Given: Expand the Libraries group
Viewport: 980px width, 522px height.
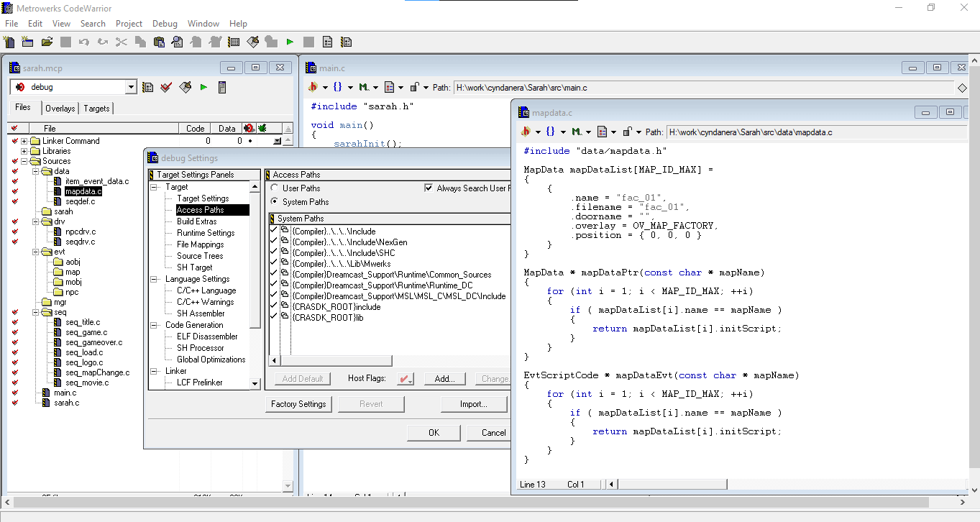Looking at the screenshot, I should pos(24,151).
